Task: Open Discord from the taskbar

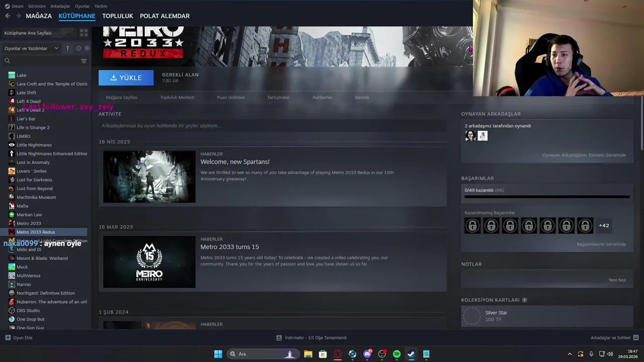Action: click(x=367, y=354)
